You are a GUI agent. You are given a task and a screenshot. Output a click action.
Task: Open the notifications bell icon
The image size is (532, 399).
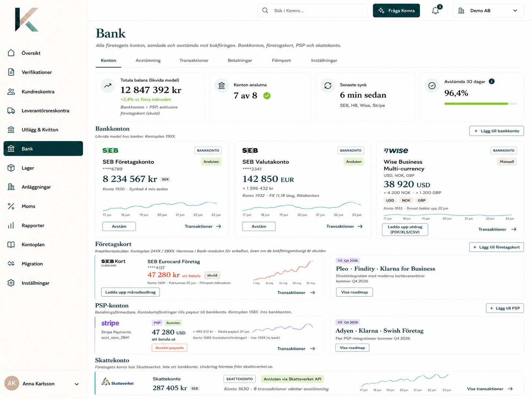coord(435,11)
